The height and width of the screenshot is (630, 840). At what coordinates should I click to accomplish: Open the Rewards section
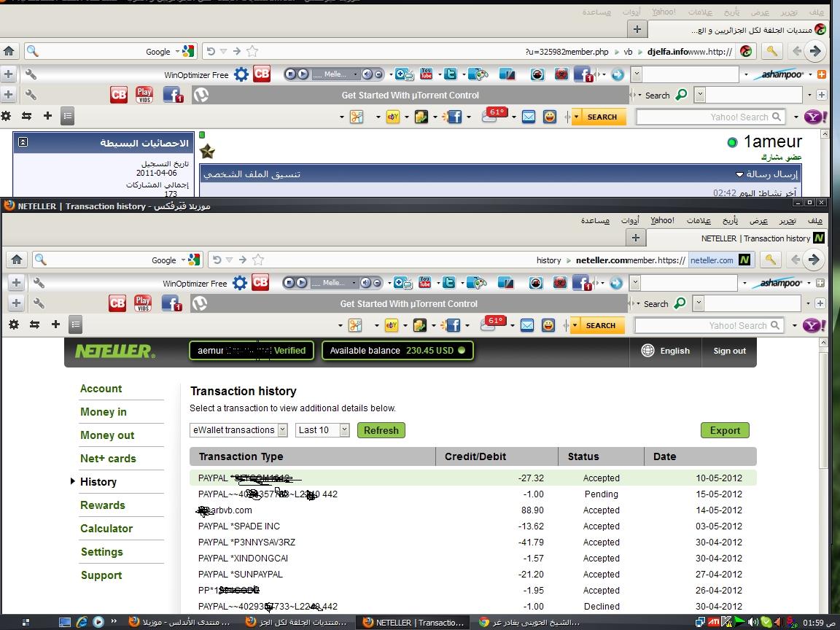coord(102,505)
